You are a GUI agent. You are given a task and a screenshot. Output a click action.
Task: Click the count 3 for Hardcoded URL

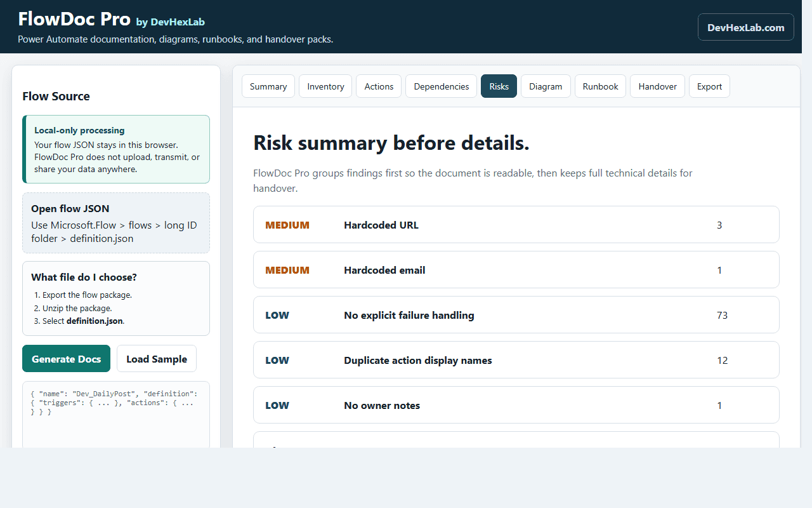719,225
